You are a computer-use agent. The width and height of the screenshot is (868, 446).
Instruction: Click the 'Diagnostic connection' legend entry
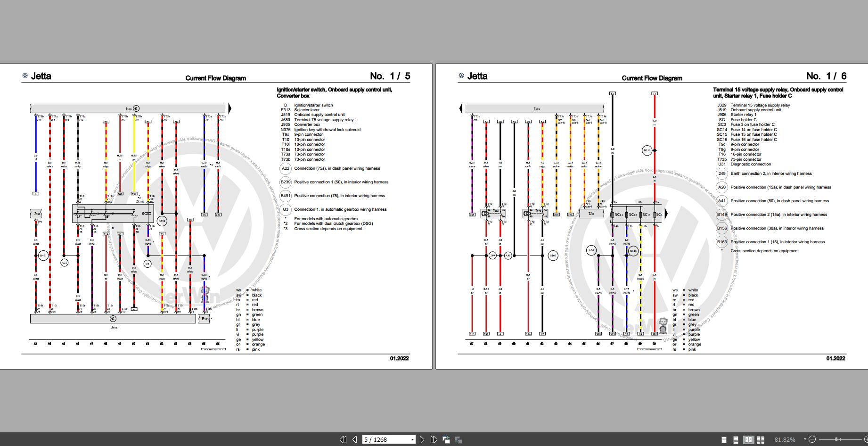click(x=751, y=164)
